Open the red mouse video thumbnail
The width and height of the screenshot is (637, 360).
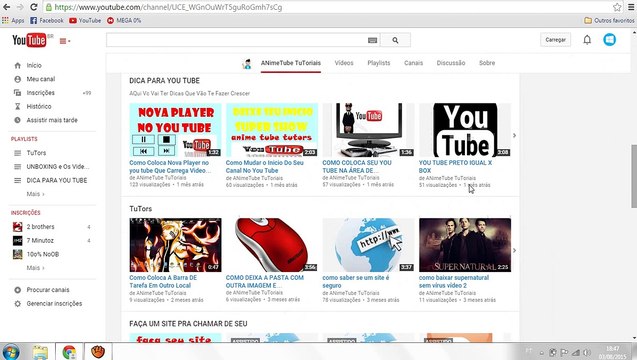272,245
